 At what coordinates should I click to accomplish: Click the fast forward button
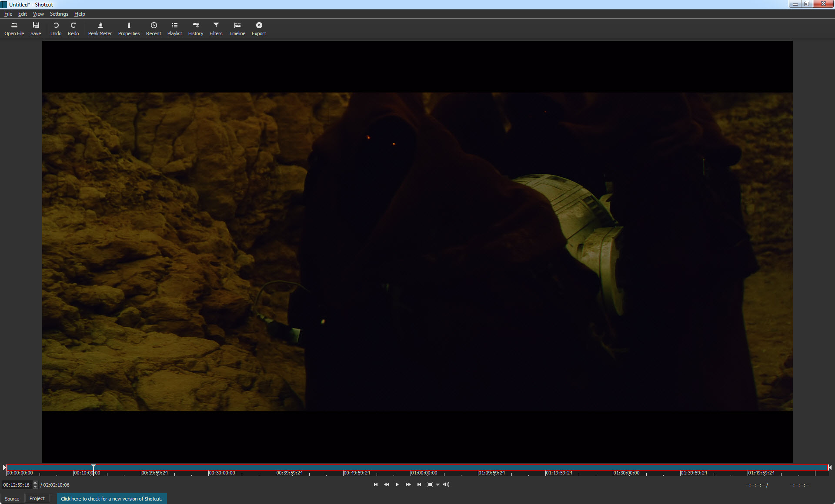pos(408,484)
